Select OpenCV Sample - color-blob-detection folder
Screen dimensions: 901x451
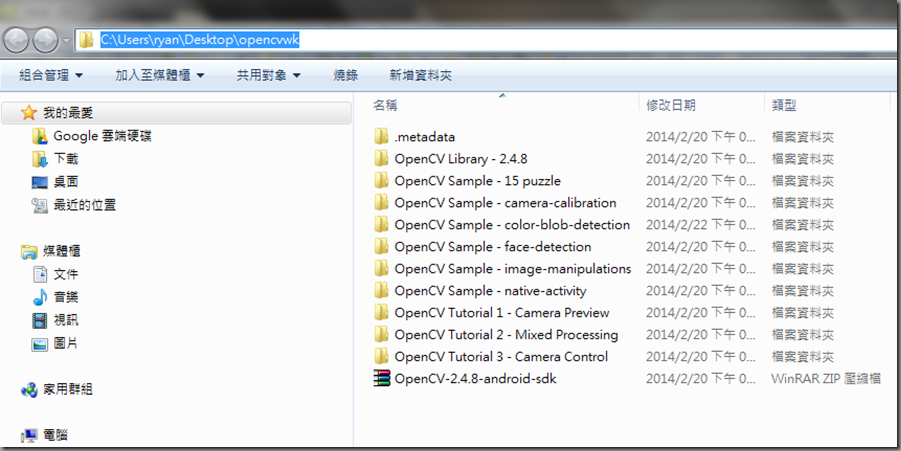pyautogui.click(x=512, y=225)
